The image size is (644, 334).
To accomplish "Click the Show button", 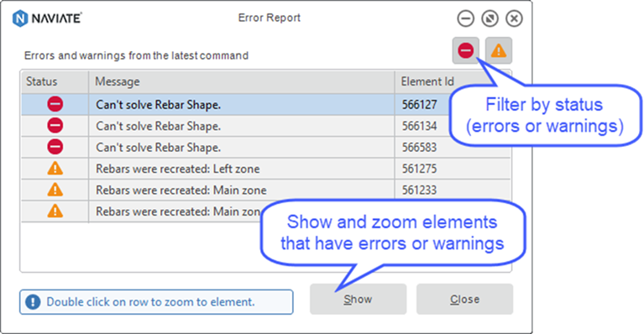I will [x=359, y=299].
